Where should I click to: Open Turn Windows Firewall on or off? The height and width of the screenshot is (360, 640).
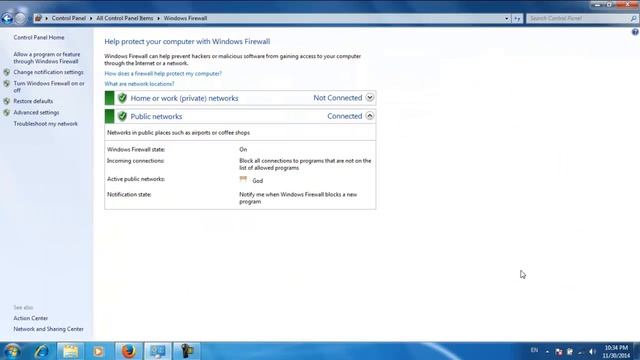point(49,87)
